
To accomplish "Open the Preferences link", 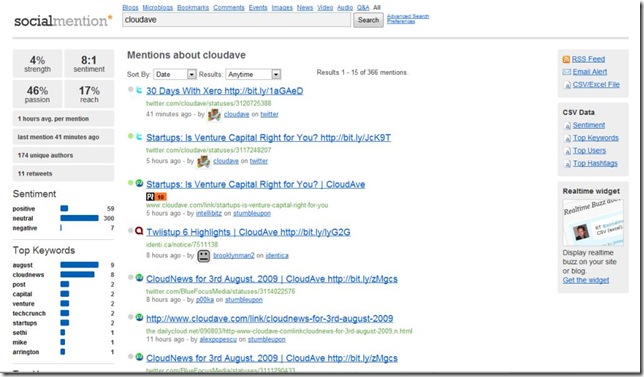I will click(x=401, y=21).
